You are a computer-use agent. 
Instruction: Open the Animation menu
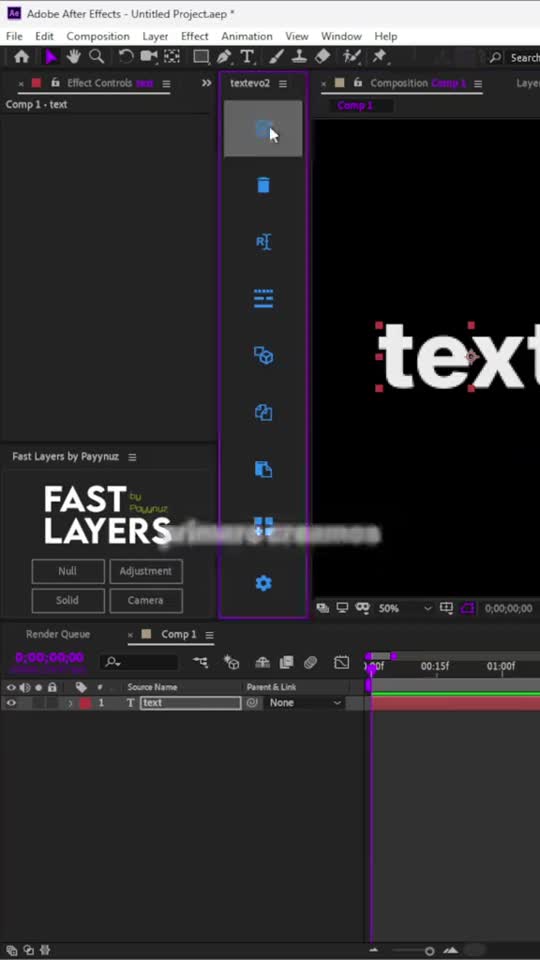(x=247, y=36)
